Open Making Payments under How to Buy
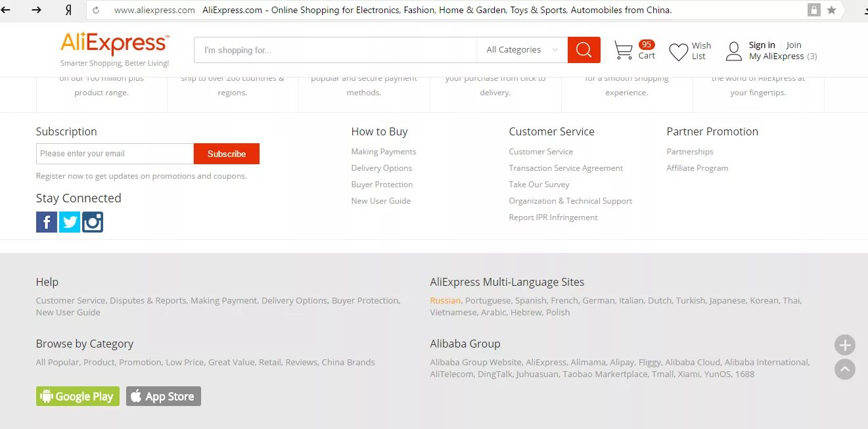 384,152
